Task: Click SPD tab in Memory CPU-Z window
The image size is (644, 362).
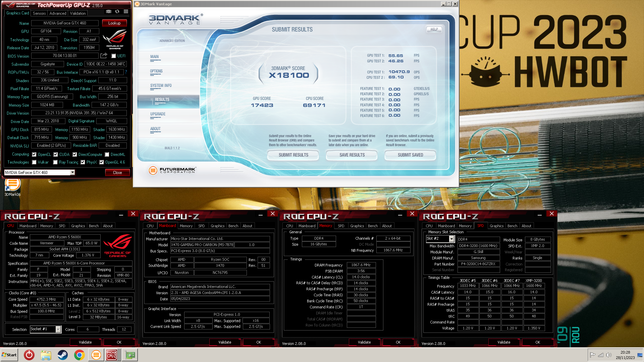Action: click(341, 226)
